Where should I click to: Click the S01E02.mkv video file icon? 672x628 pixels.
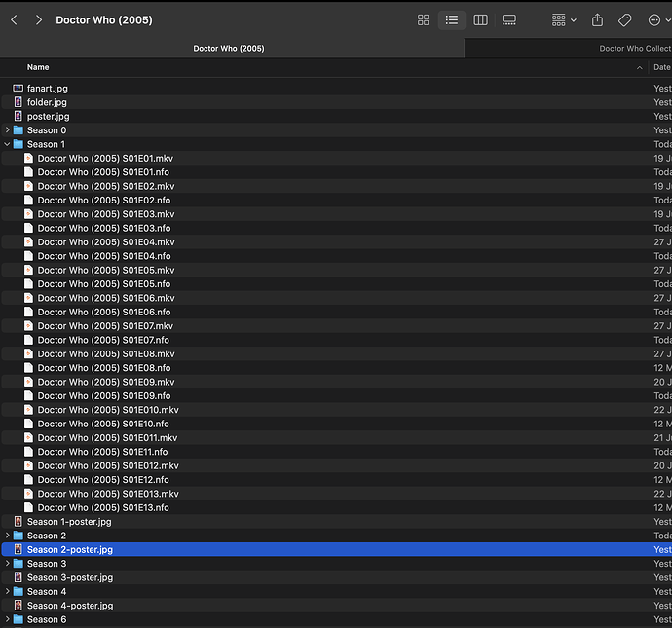(x=28, y=186)
